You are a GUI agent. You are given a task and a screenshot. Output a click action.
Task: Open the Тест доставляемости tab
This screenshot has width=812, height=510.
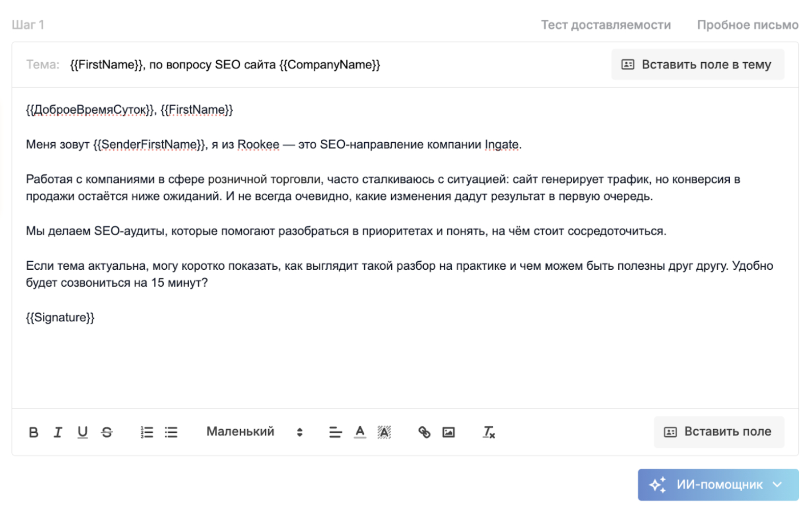(x=606, y=24)
